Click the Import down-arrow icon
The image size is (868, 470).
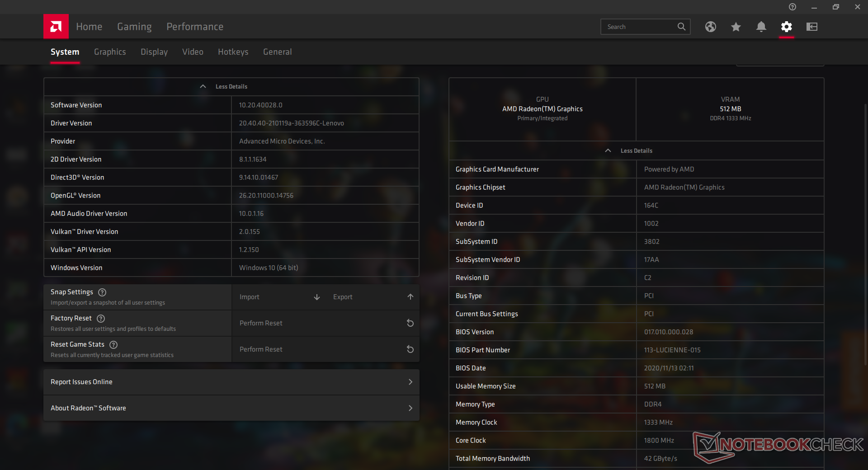pyautogui.click(x=317, y=297)
